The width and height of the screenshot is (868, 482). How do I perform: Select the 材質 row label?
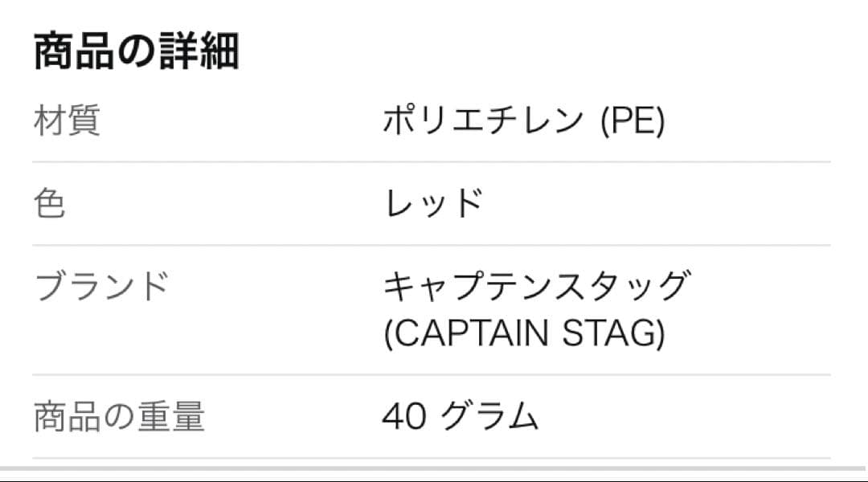click(67, 121)
